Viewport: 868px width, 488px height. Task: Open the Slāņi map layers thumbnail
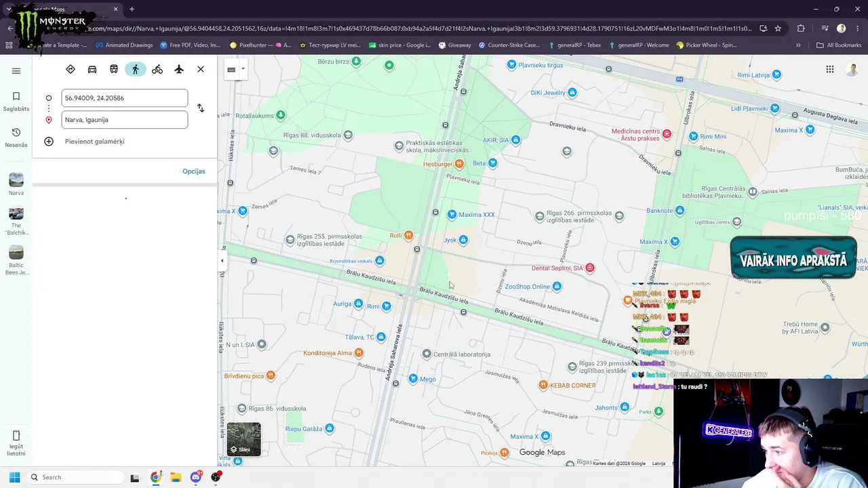click(x=244, y=439)
